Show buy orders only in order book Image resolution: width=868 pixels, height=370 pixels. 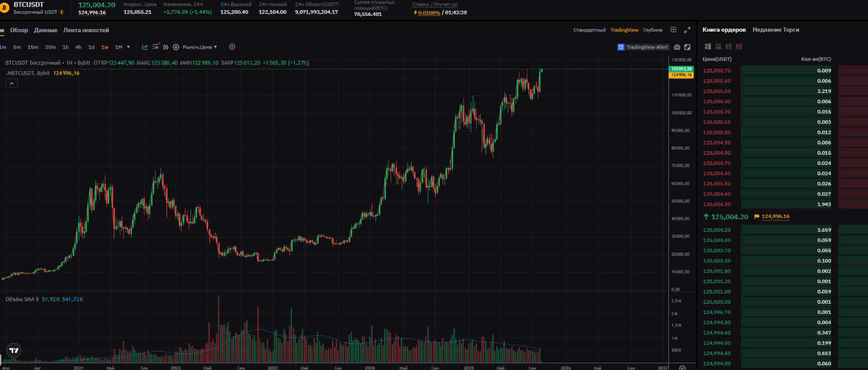click(729, 46)
